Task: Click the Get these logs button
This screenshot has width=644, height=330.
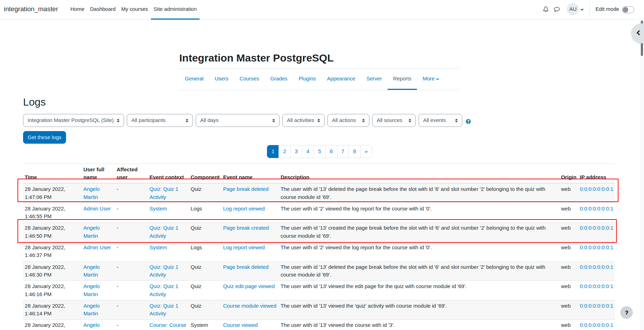Action: point(44,137)
